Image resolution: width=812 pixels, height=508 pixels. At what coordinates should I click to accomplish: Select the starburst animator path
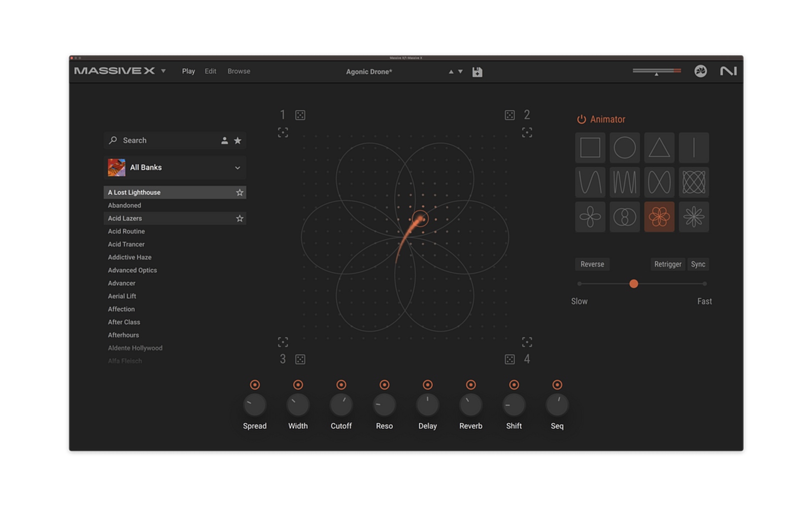(694, 217)
